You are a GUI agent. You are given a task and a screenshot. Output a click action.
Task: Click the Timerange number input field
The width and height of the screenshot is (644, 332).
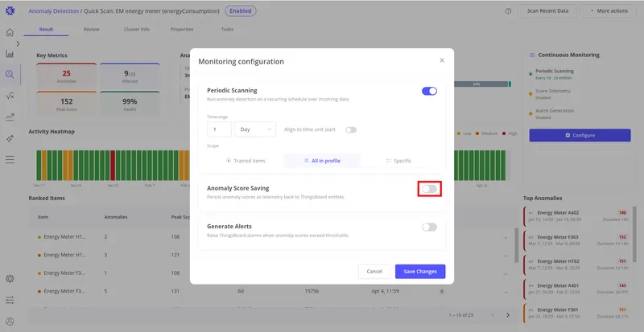219,129
